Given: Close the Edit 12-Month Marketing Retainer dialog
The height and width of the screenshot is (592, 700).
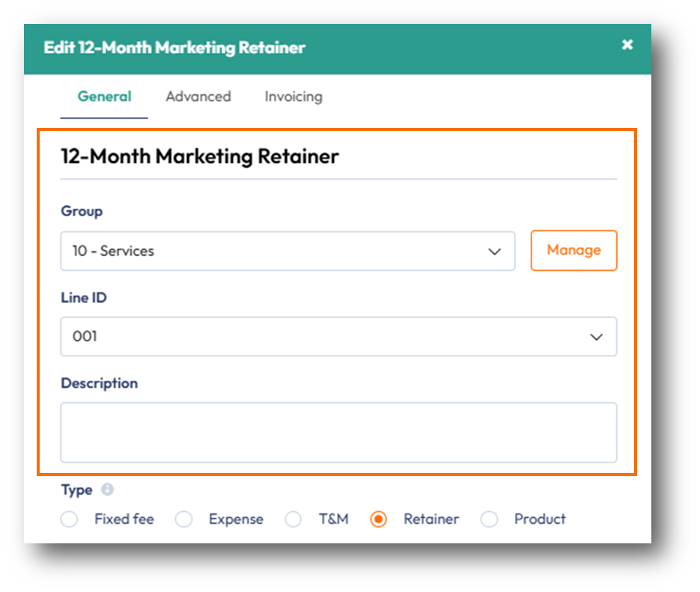Looking at the screenshot, I should (x=627, y=45).
